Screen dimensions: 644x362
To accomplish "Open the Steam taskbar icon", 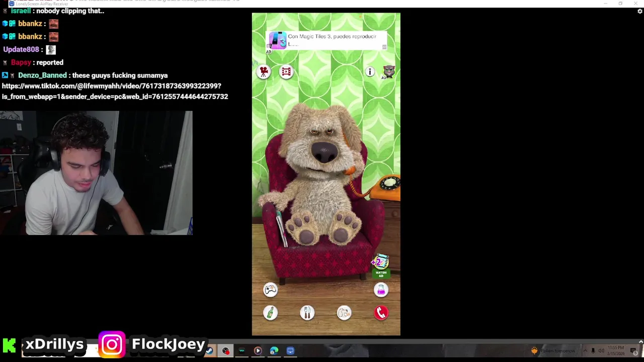I will (x=209, y=350).
